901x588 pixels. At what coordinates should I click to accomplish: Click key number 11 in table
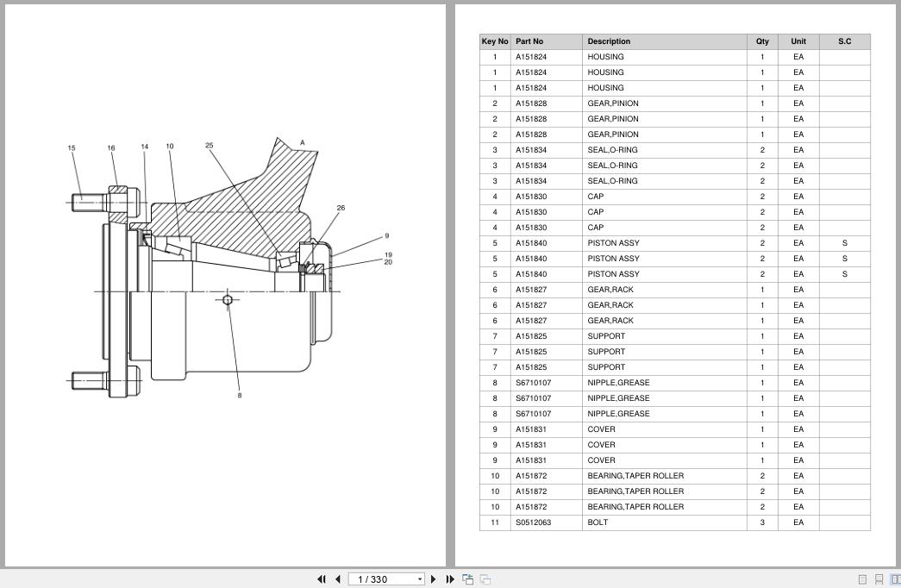point(495,522)
